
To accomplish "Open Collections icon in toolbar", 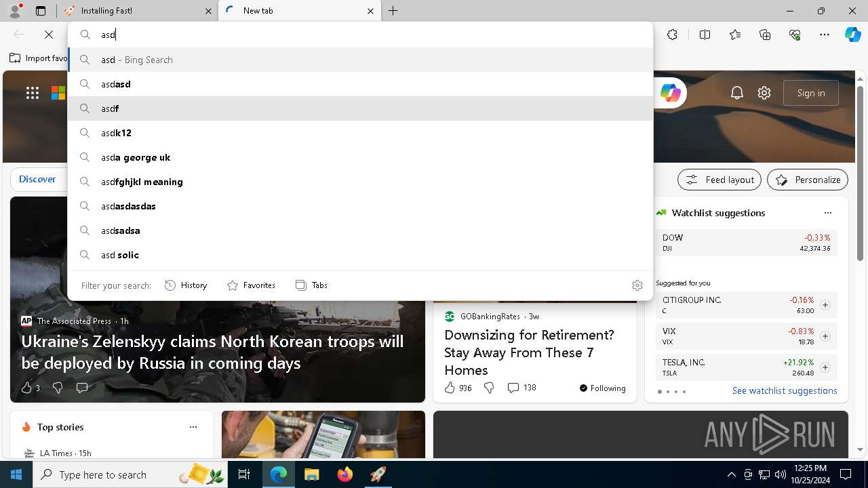I will (x=765, y=35).
